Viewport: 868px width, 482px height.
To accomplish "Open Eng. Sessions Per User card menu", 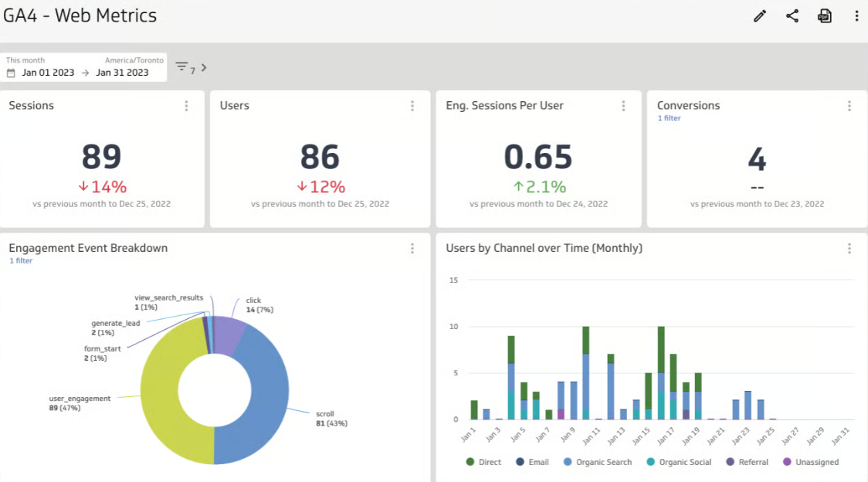I will click(623, 106).
